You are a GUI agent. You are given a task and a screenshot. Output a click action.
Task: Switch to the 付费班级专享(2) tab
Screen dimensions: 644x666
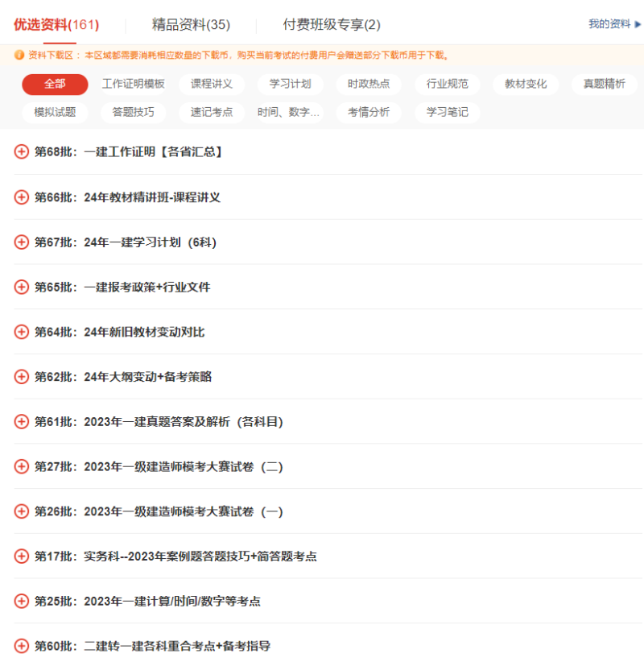333,25
